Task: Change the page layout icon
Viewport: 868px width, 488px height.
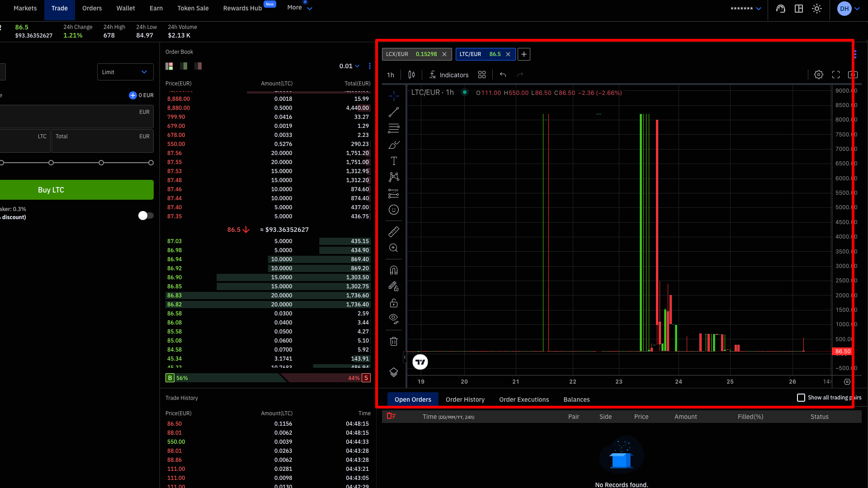Action: [799, 9]
